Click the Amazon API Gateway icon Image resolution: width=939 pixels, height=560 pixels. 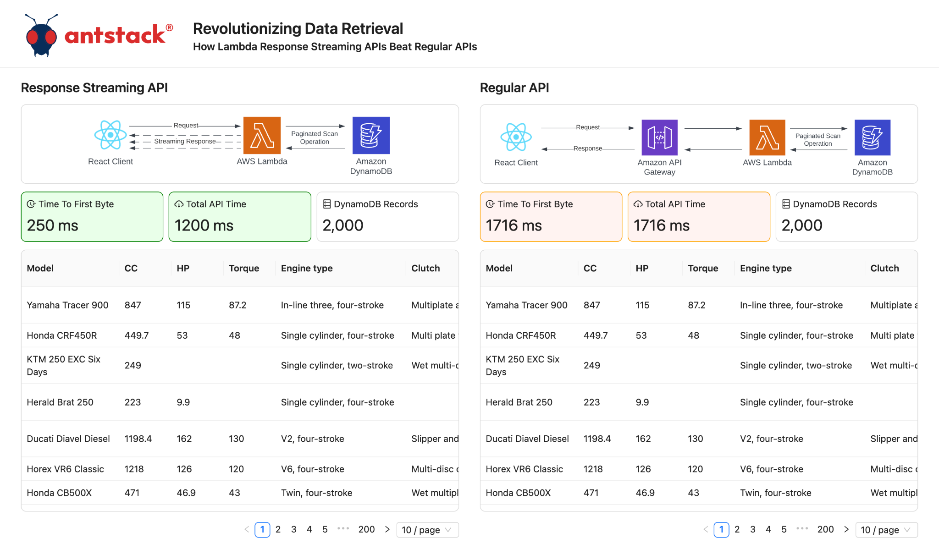click(659, 137)
